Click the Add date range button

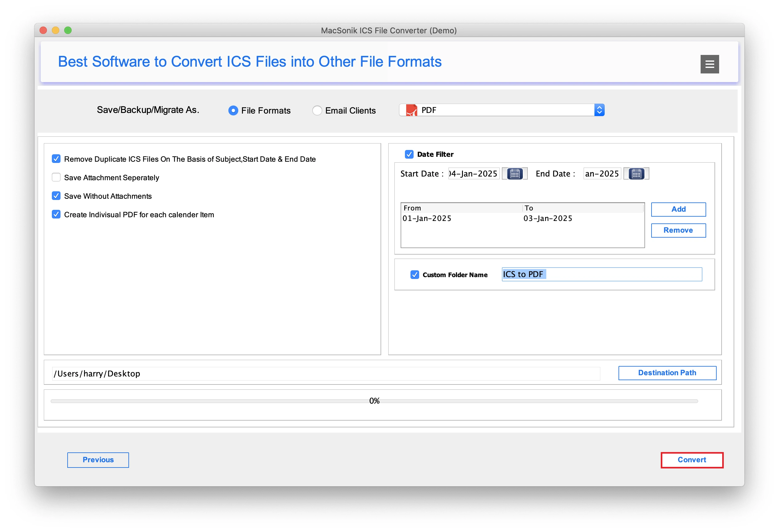(x=678, y=209)
